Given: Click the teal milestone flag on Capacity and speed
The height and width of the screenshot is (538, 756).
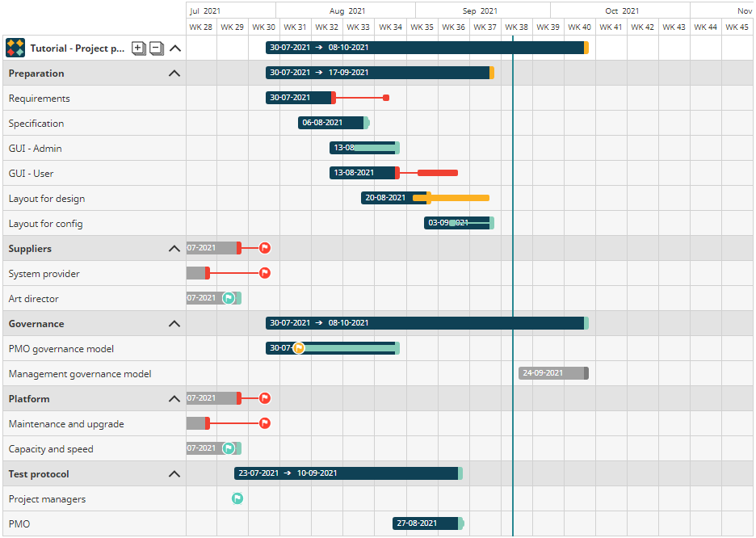Looking at the screenshot, I should [x=229, y=448].
